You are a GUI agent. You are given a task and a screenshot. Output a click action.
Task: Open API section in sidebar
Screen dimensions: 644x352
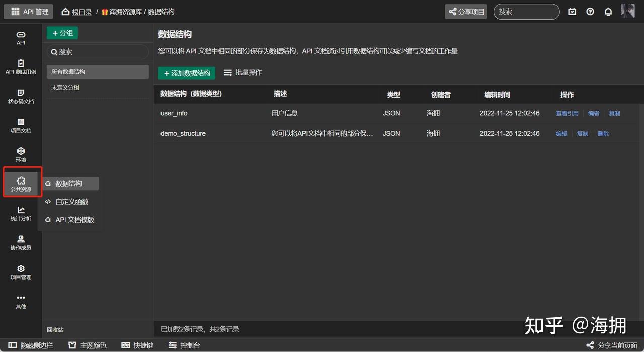point(21,38)
